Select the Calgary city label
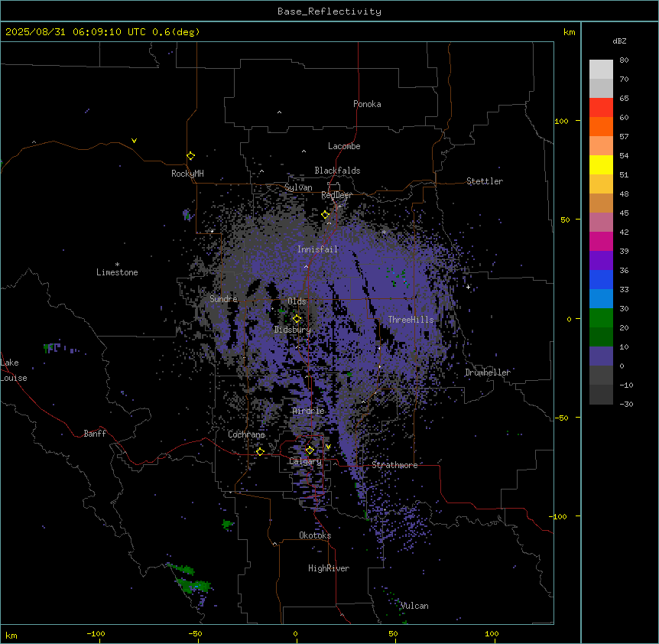 click(305, 461)
